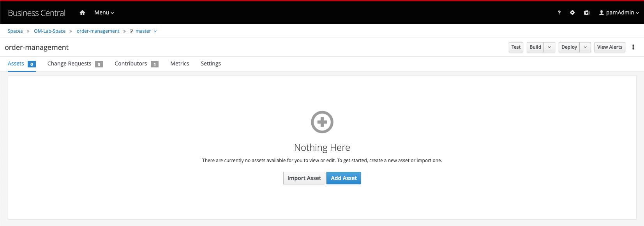Click the View Alerts button
644x226 pixels.
[610, 47]
